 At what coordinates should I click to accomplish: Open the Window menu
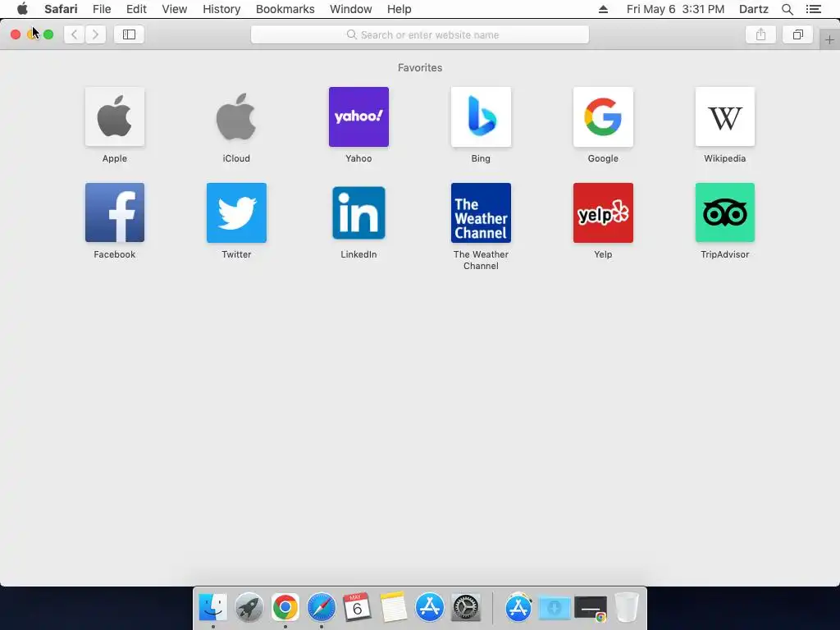tap(351, 9)
